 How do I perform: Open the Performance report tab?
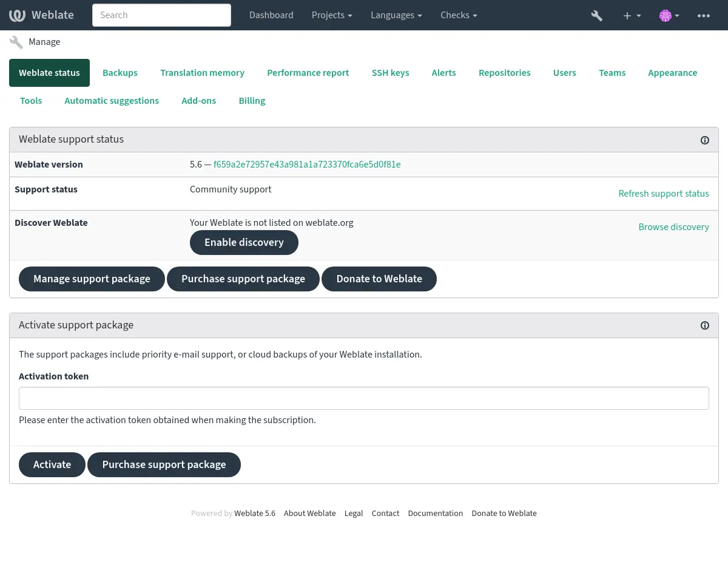pos(308,73)
